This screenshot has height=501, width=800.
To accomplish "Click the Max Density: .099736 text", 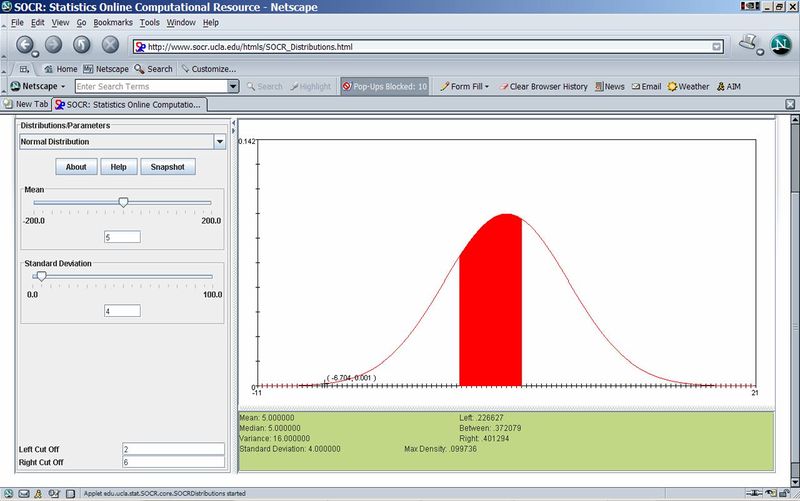I will pos(440,449).
